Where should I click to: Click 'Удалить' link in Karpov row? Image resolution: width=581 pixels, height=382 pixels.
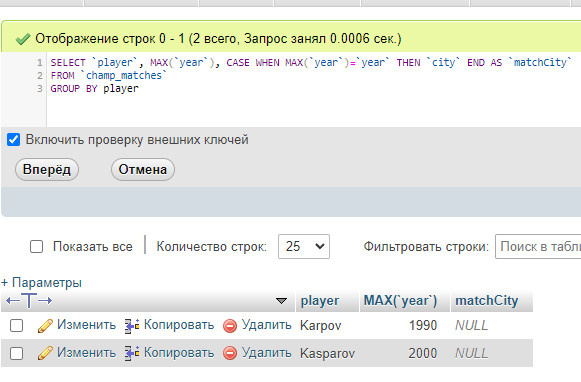(267, 325)
